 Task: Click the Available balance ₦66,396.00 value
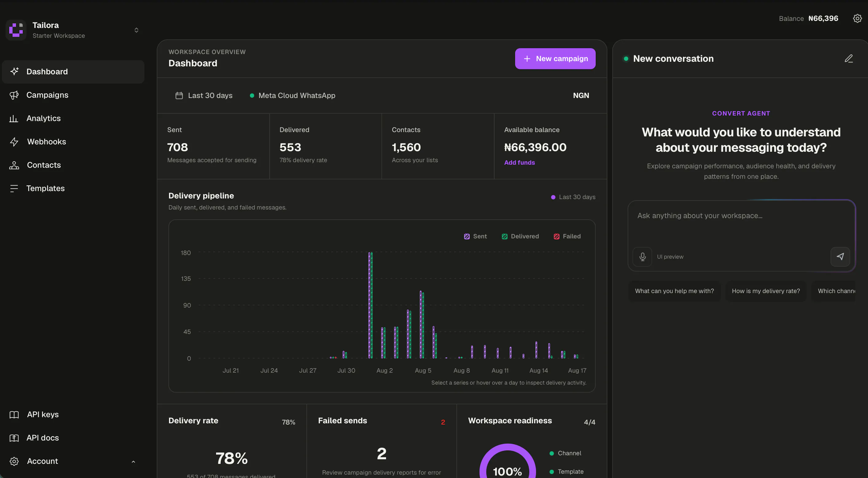[x=535, y=147]
